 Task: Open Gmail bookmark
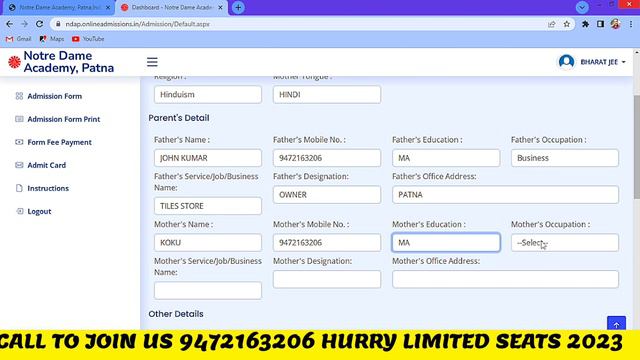(19, 39)
